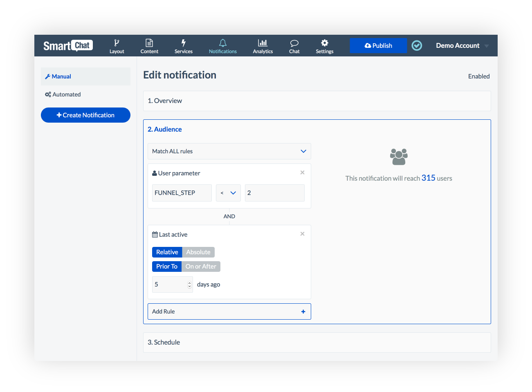Click the Publish button

tap(378, 46)
